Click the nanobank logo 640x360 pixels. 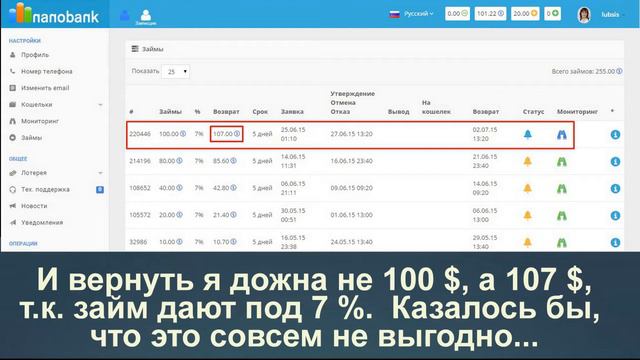click(54, 14)
